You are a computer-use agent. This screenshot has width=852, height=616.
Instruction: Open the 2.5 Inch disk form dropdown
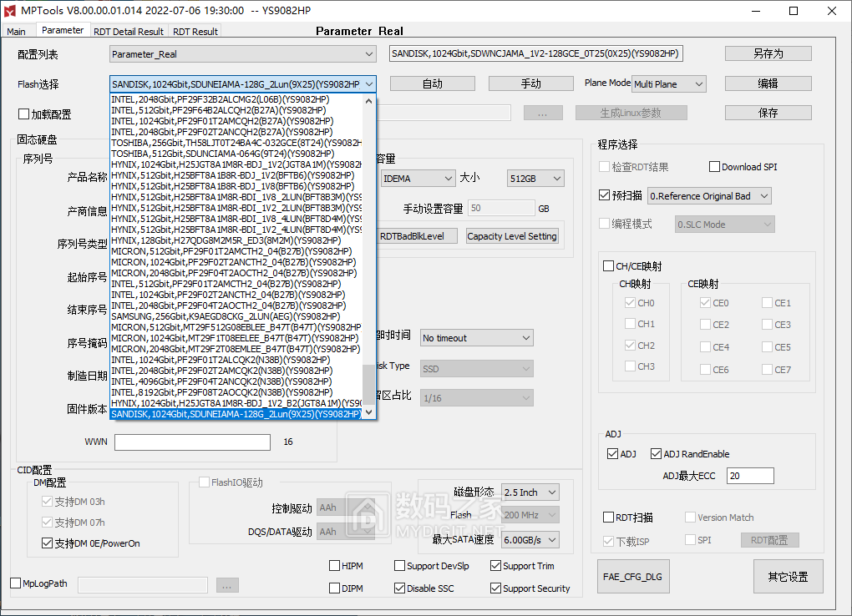pos(530,492)
